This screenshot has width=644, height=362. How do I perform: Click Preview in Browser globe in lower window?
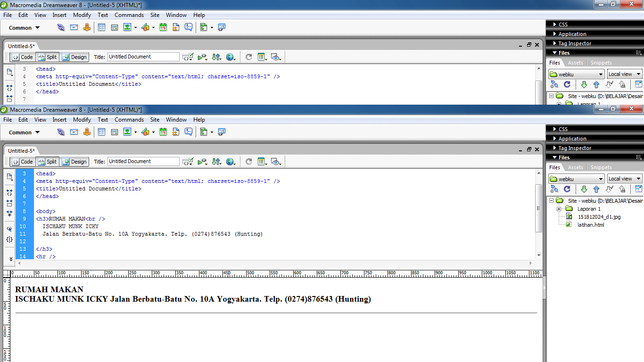click(231, 162)
